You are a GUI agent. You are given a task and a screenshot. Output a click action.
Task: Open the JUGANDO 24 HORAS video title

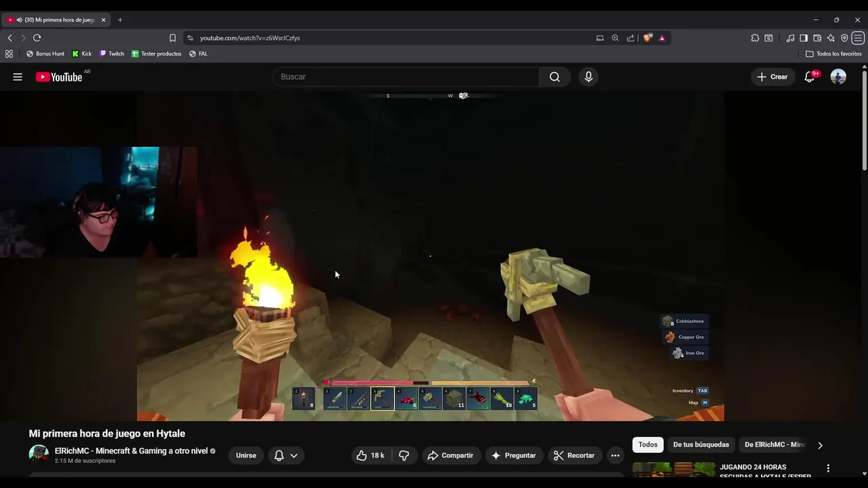tap(766, 471)
